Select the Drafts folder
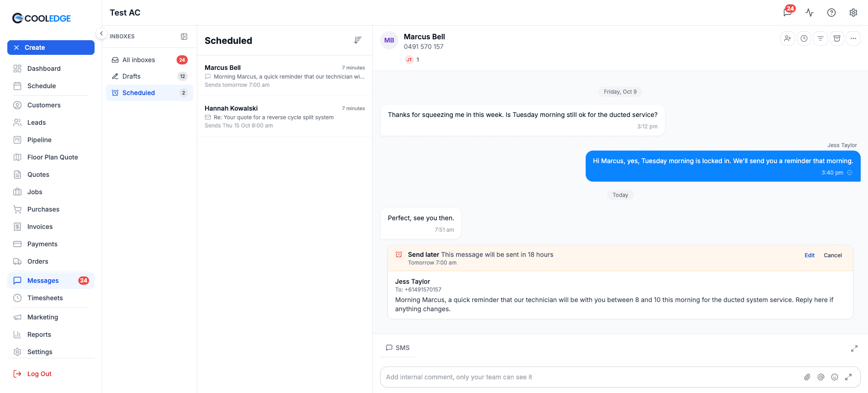868x393 pixels. pyautogui.click(x=149, y=76)
